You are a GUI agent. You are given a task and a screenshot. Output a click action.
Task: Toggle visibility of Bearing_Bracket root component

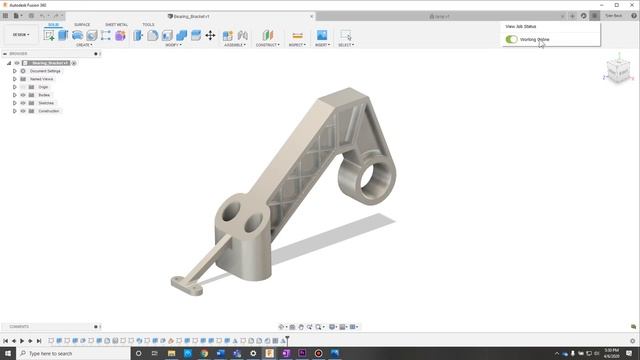click(x=17, y=63)
